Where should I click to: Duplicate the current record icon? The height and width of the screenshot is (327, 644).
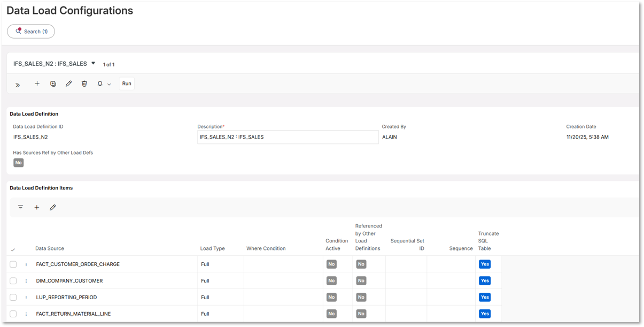point(53,83)
